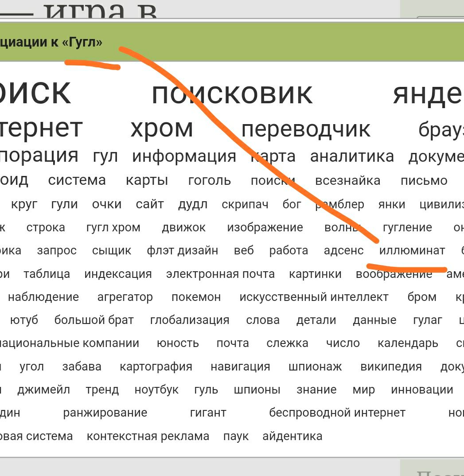Screen dimensions: 464x476
Task: Select the word «бог»
Action: pos(292,204)
